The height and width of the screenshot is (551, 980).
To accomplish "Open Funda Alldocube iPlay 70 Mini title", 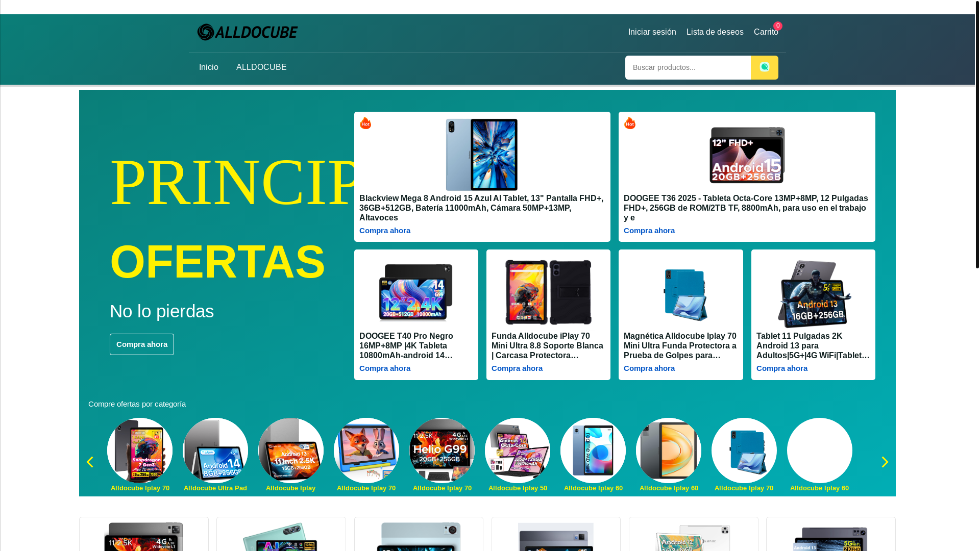I will pos(548,346).
